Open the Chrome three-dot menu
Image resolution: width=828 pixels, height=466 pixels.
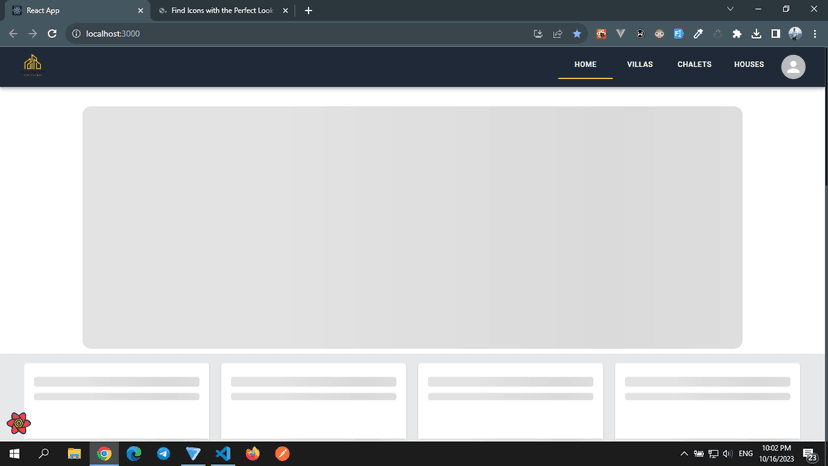pyautogui.click(x=815, y=34)
